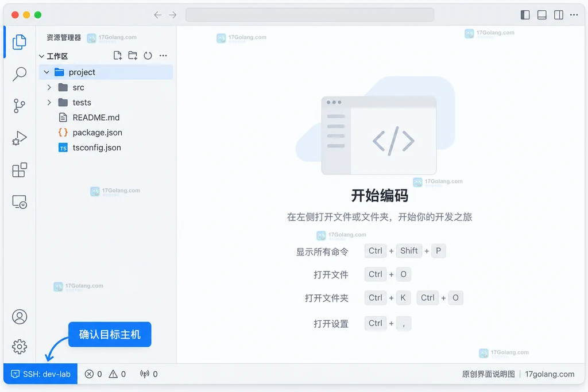Refresh the workspace explorer

point(148,56)
